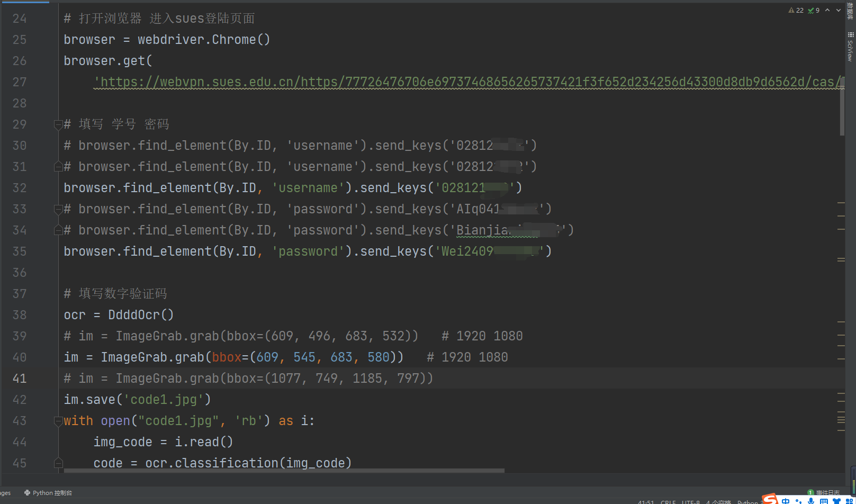Toggle the fold marker at line 34
This screenshot has width=856, height=504.
point(58,230)
